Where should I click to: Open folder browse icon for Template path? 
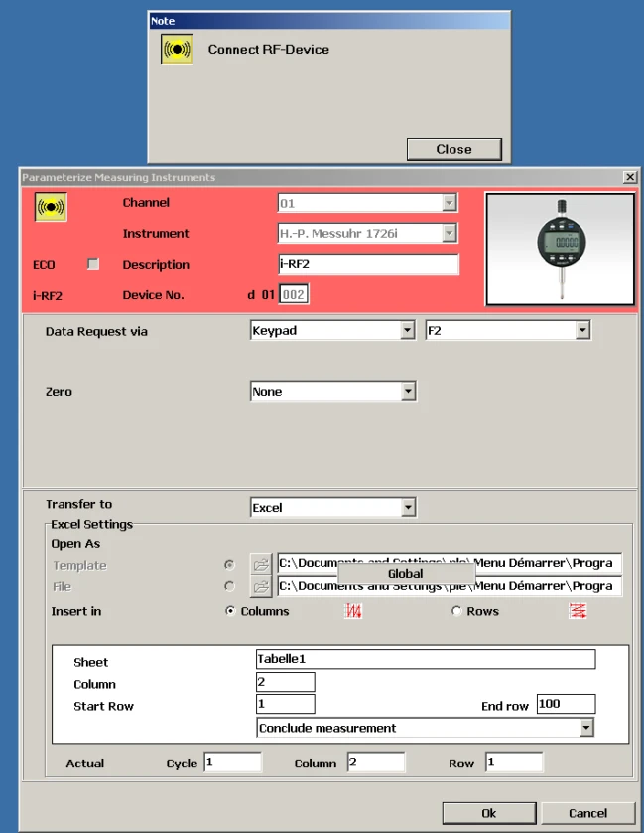(x=260, y=564)
